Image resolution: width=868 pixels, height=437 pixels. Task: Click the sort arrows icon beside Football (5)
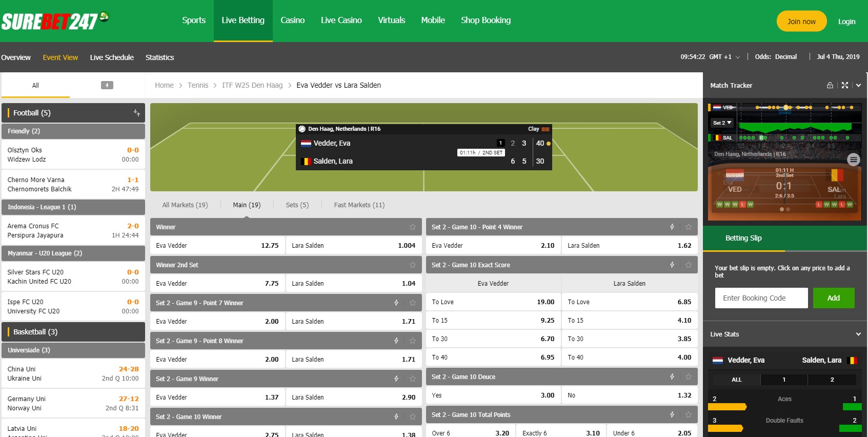[x=137, y=113]
